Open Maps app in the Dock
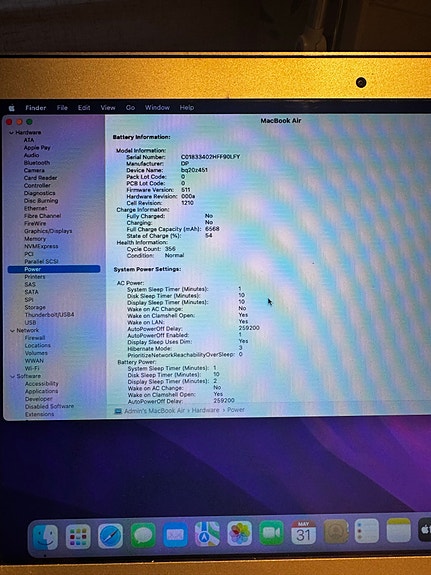431x575 pixels. click(207, 534)
